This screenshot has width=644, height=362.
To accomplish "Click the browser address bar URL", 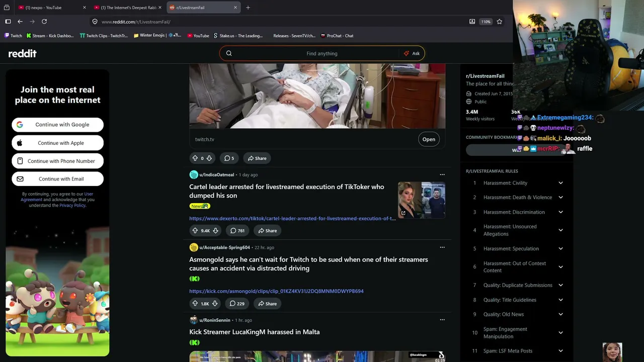I will [x=136, y=22].
